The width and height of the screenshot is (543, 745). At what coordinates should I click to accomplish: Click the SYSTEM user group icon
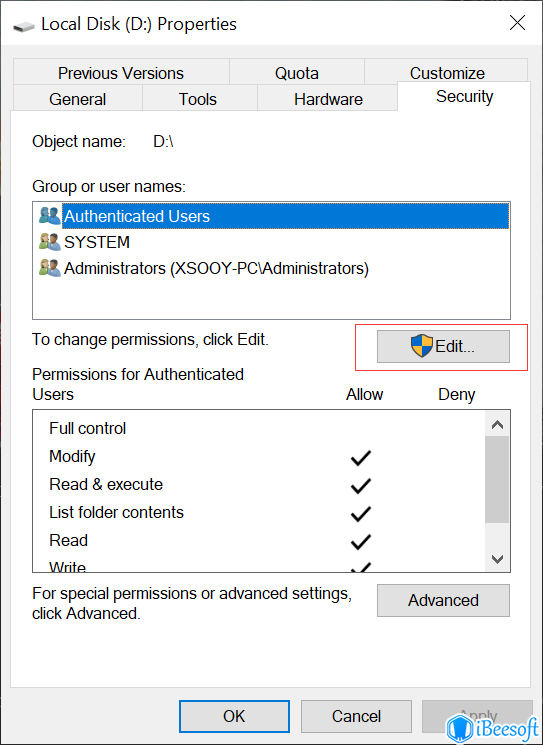tap(49, 242)
